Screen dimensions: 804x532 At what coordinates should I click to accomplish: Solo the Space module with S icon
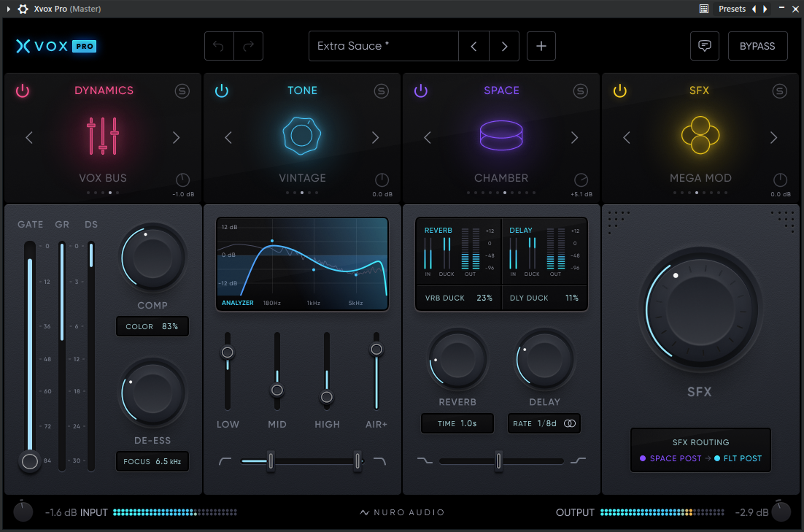[x=581, y=91]
